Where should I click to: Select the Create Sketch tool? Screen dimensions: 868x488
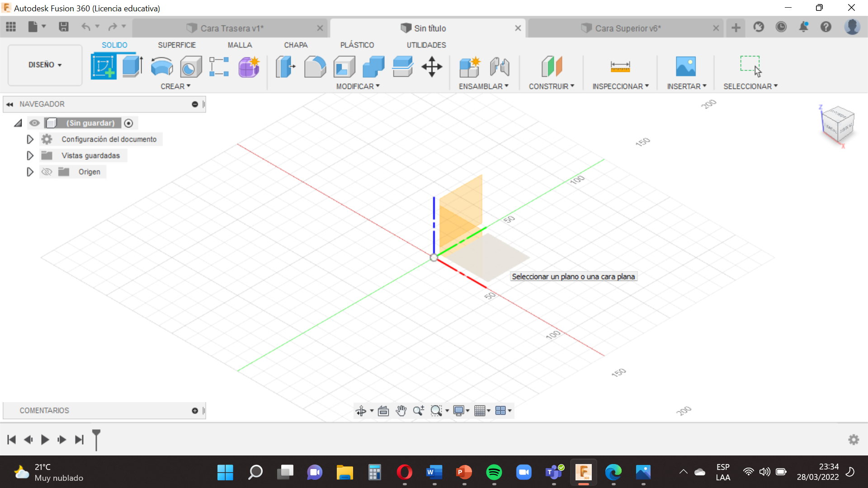pos(104,66)
